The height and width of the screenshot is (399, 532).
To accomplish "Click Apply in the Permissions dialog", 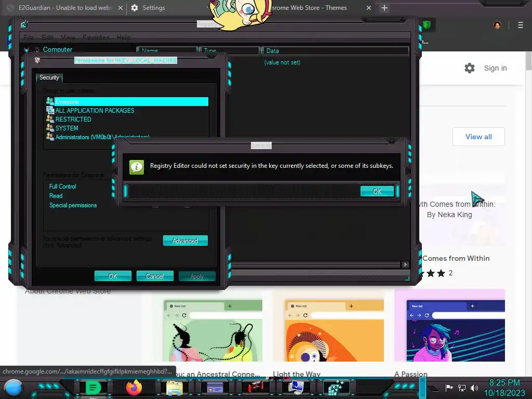I will click(197, 276).
